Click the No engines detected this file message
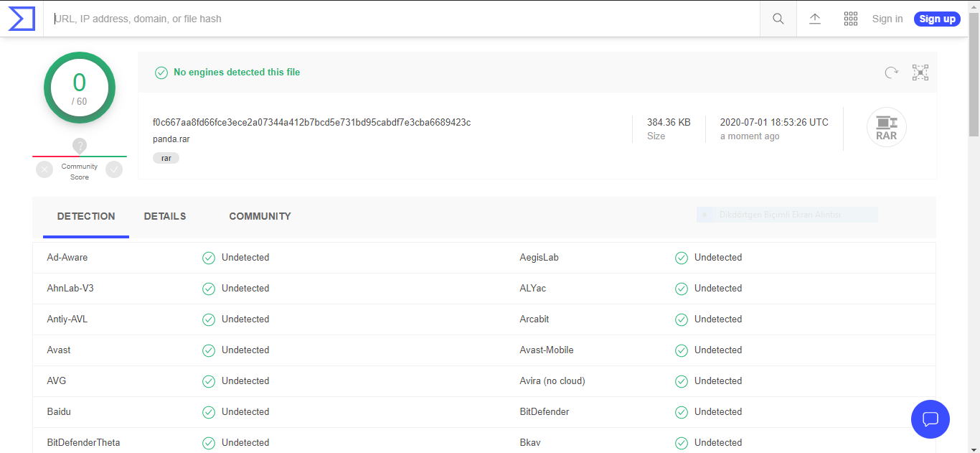This screenshot has width=980, height=453. pyautogui.click(x=237, y=73)
